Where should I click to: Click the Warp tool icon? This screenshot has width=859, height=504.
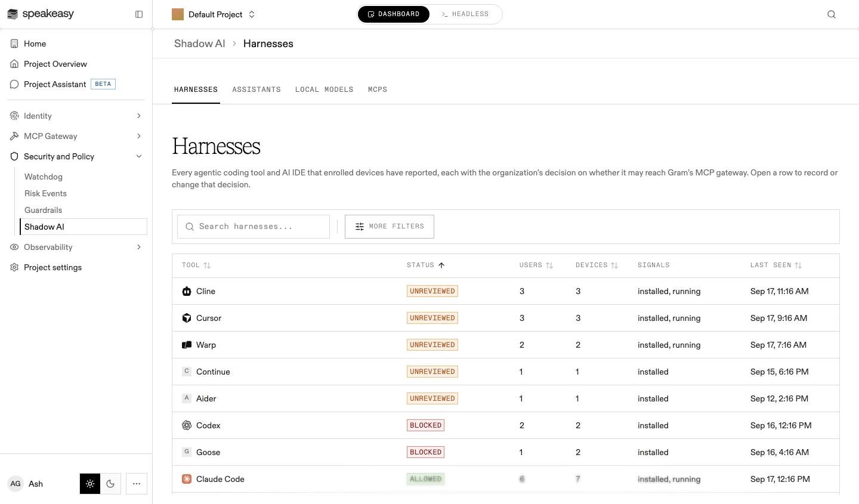pos(187,345)
